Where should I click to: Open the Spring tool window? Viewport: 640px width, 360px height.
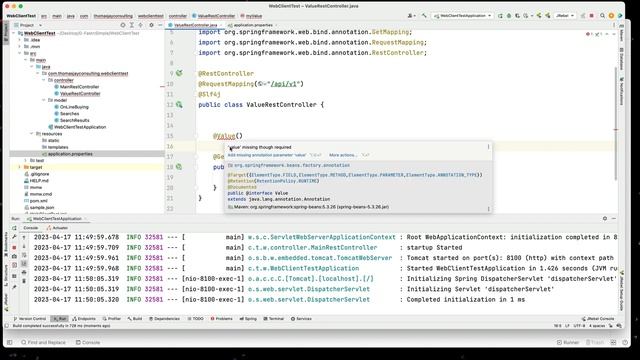pos(248,319)
